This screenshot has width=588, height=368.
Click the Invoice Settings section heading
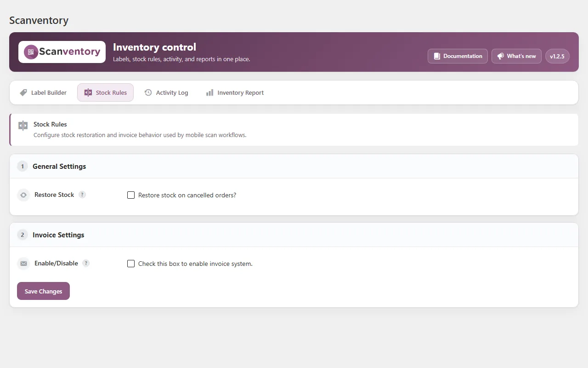(58, 235)
